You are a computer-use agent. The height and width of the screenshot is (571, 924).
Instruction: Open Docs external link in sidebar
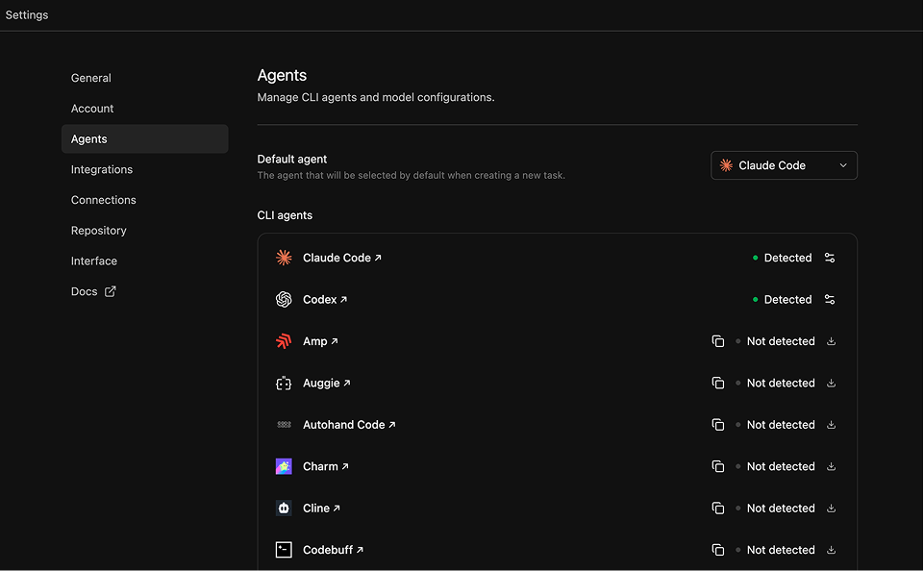pyautogui.click(x=93, y=291)
